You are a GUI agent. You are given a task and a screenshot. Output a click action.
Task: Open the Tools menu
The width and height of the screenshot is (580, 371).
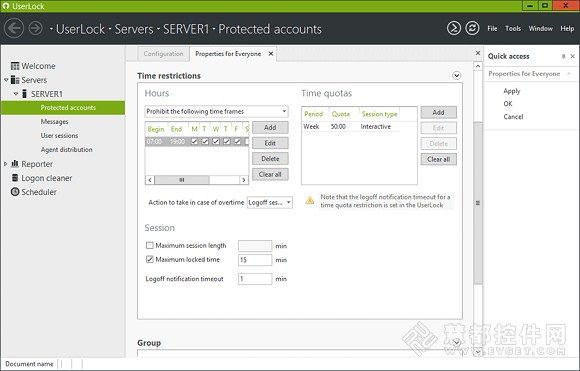[x=513, y=28]
